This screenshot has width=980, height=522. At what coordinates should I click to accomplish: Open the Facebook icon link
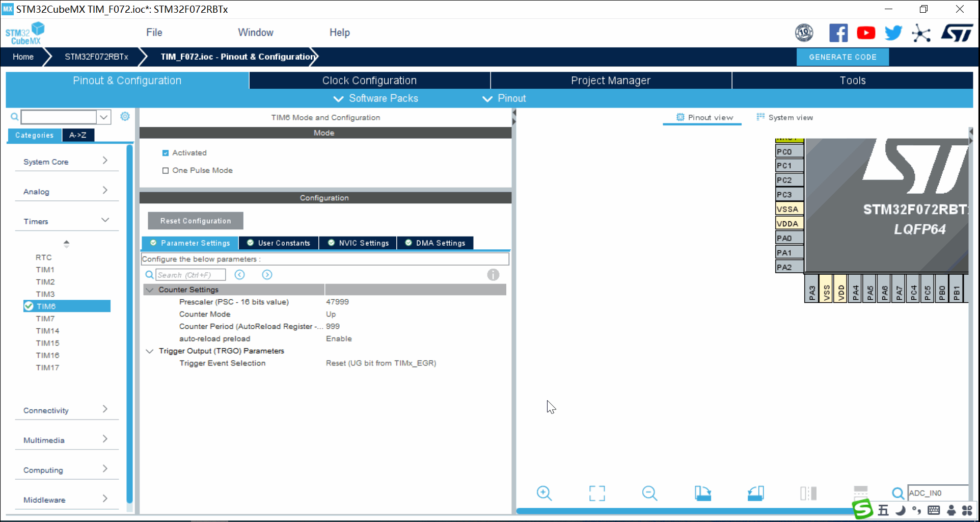[838, 33]
